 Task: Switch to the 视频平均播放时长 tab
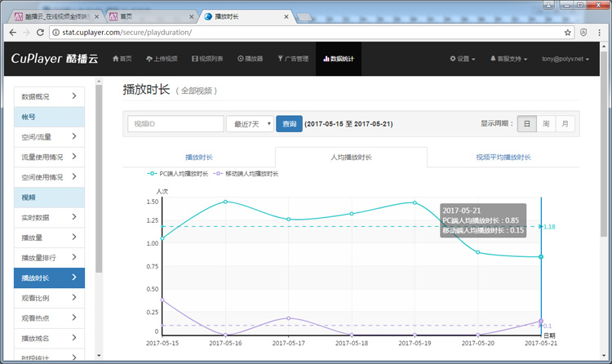tap(503, 157)
